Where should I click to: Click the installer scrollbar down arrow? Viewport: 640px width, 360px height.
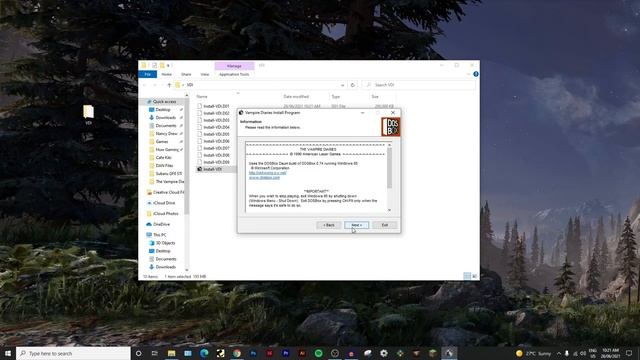[x=389, y=210]
